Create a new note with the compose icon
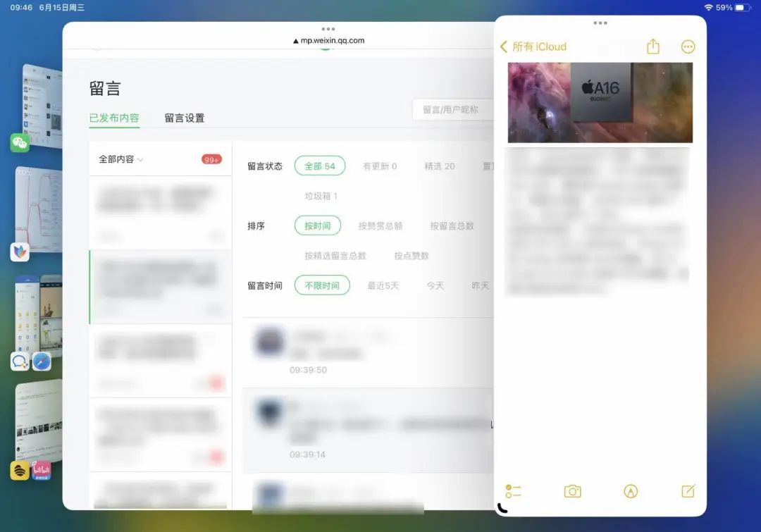The height and width of the screenshot is (532, 761). click(688, 491)
